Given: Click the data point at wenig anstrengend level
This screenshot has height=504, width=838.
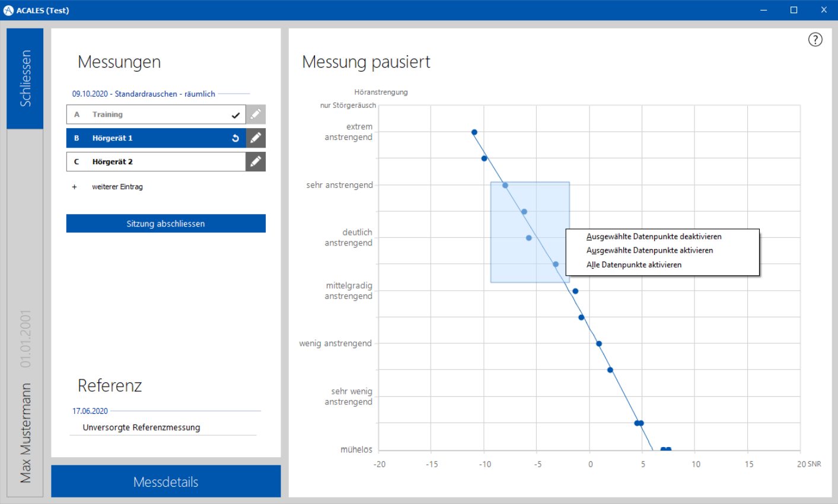Looking at the screenshot, I should pos(599,344).
